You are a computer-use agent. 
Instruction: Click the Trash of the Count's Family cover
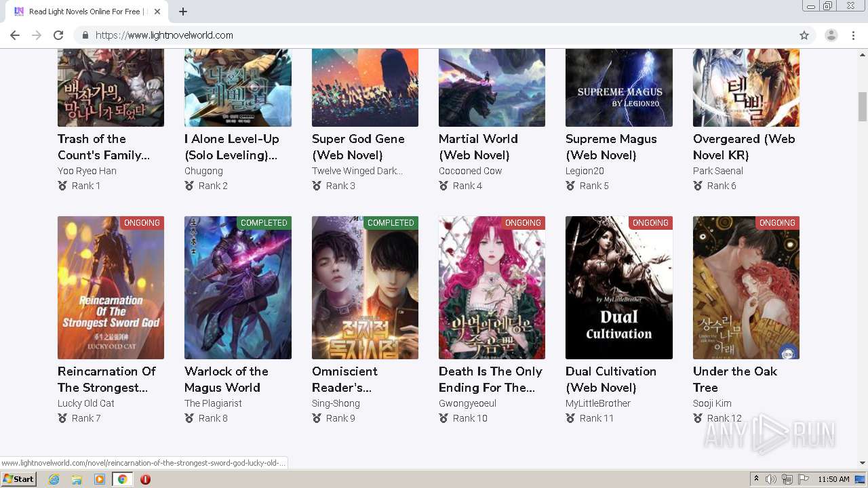(111, 87)
